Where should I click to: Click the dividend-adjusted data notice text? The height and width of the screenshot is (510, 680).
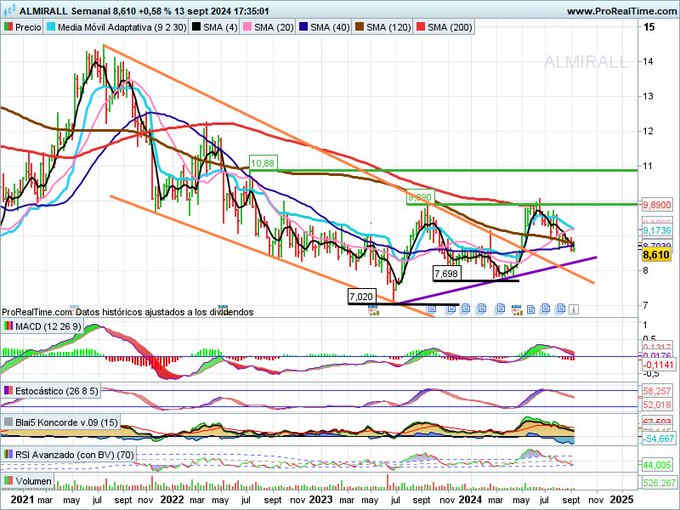click(128, 312)
